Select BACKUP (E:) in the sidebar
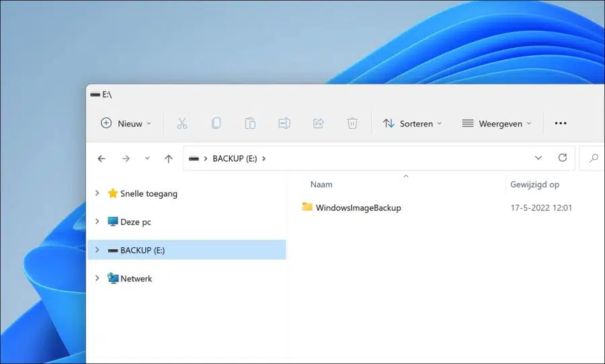This screenshot has width=605, height=364. click(187, 250)
